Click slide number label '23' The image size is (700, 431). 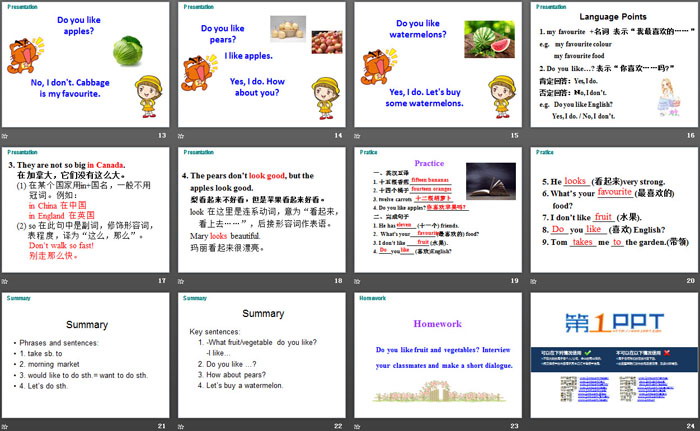coord(515,426)
